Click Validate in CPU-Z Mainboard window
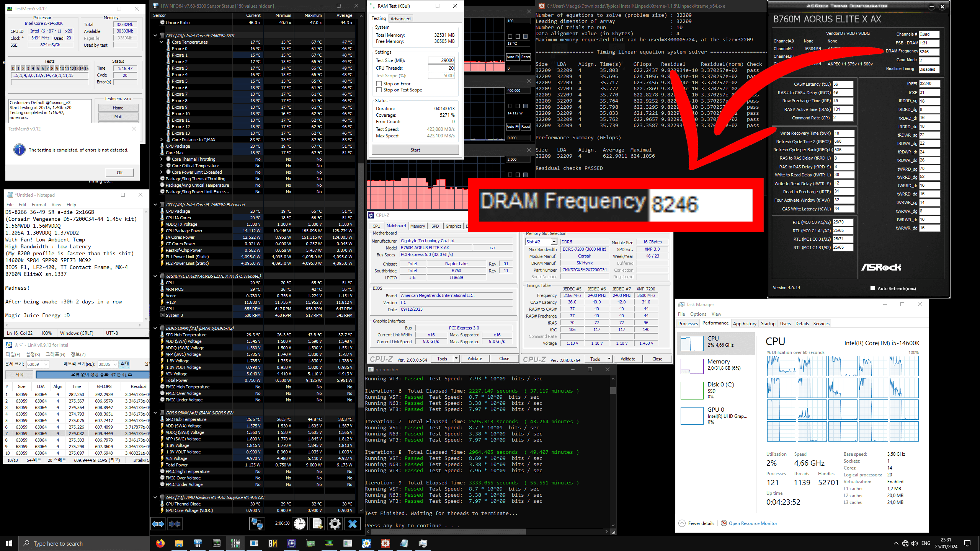980x551 pixels. [x=475, y=359]
